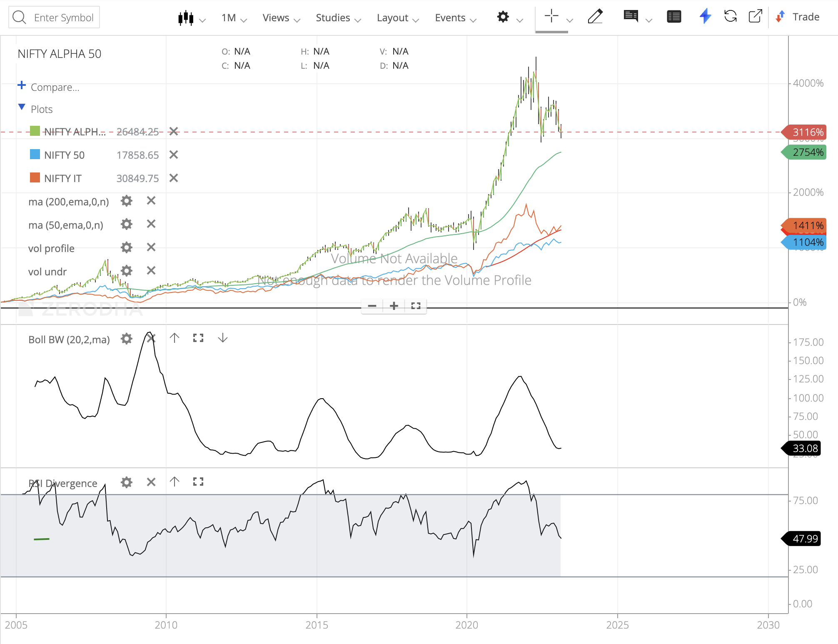The image size is (838, 644).
Task: Open the 1M interval dropdown
Action: 234,17
